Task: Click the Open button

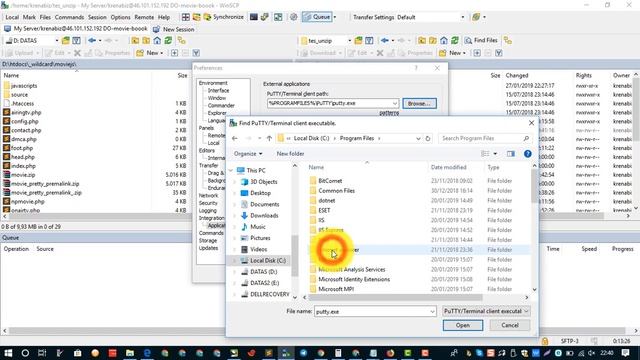Action: [462, 325]
